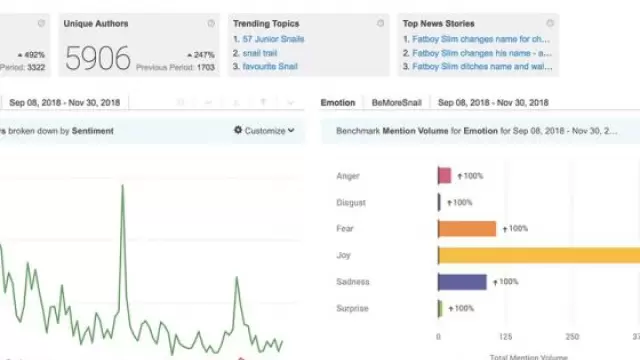640x360 pixels.
Task: Open the Trending Topics card info icon
Action: pos(380,23)
